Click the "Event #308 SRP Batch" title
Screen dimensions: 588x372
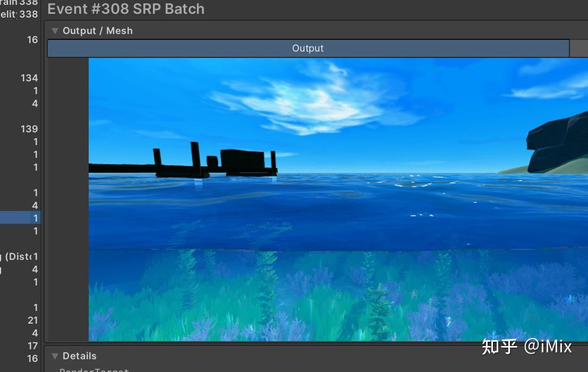126,9
